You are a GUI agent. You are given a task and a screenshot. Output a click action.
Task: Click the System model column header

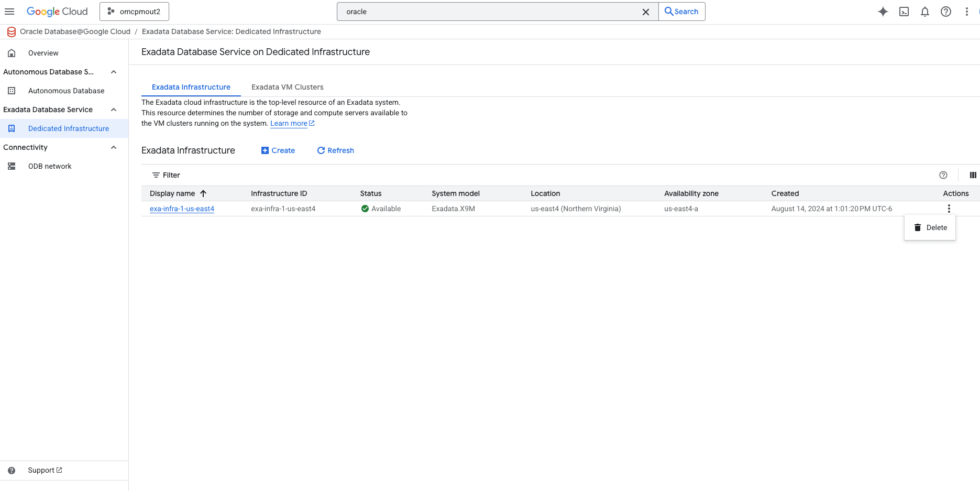[456, 193]
